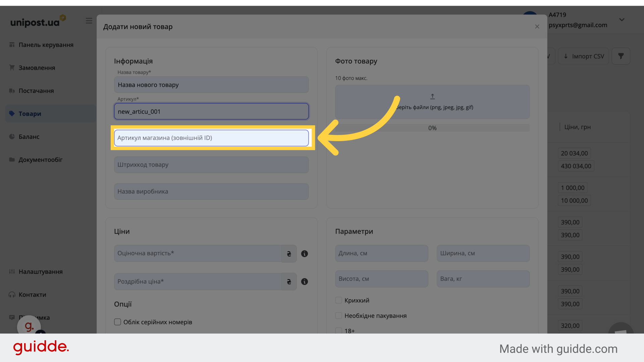The width and height of the screenshot is (644, 362).
Task: Click the filter funnel icon
Action: click(x=621, y=56)
